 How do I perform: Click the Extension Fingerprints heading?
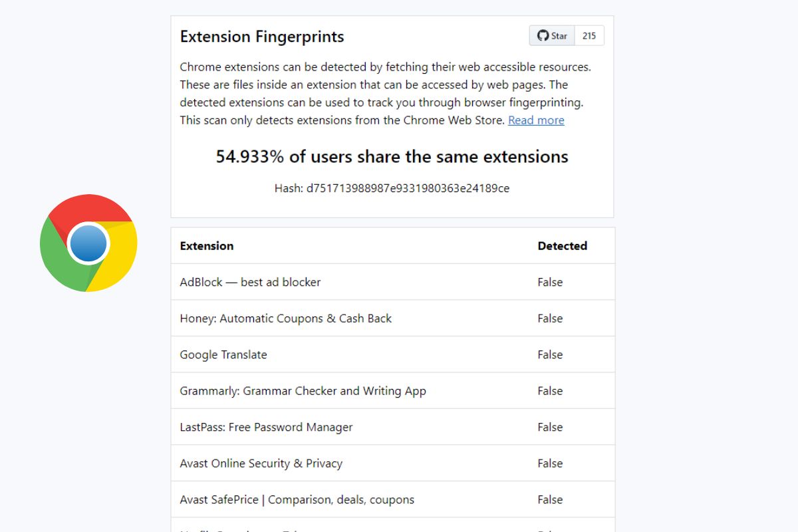tap(262, 37)
